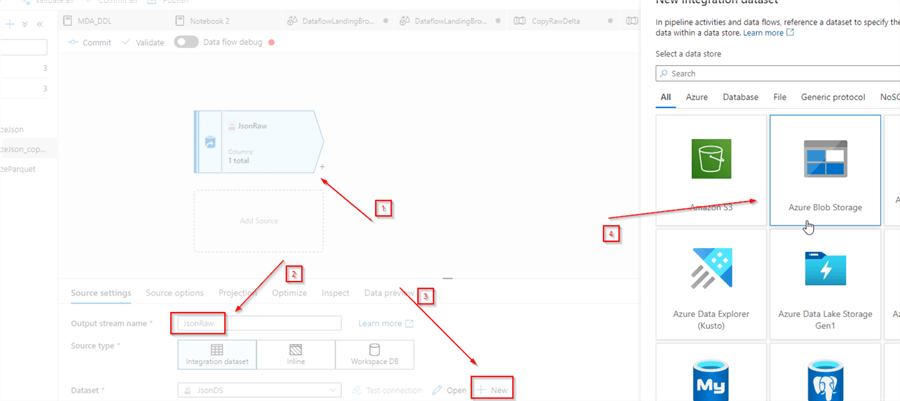The image size is (900, 401).
Task: Select the MySQL database tile
Action: pos(711,372)
